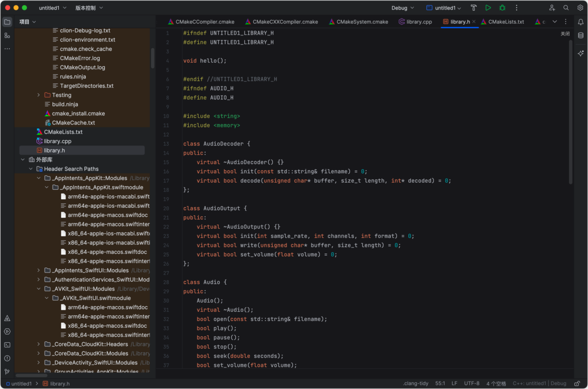Open the Git version control tool window icon
Screen dimensions: 588x389
(x=7, y=371)
